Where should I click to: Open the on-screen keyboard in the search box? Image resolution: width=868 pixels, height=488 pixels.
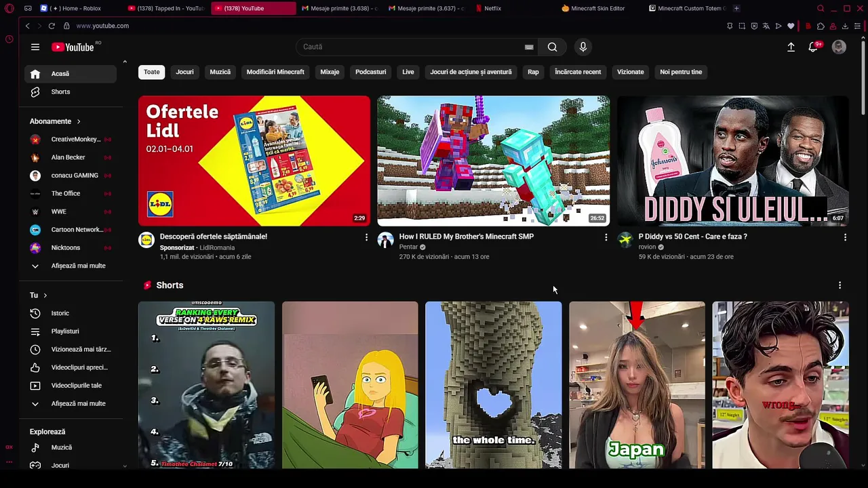coord(529,47)
